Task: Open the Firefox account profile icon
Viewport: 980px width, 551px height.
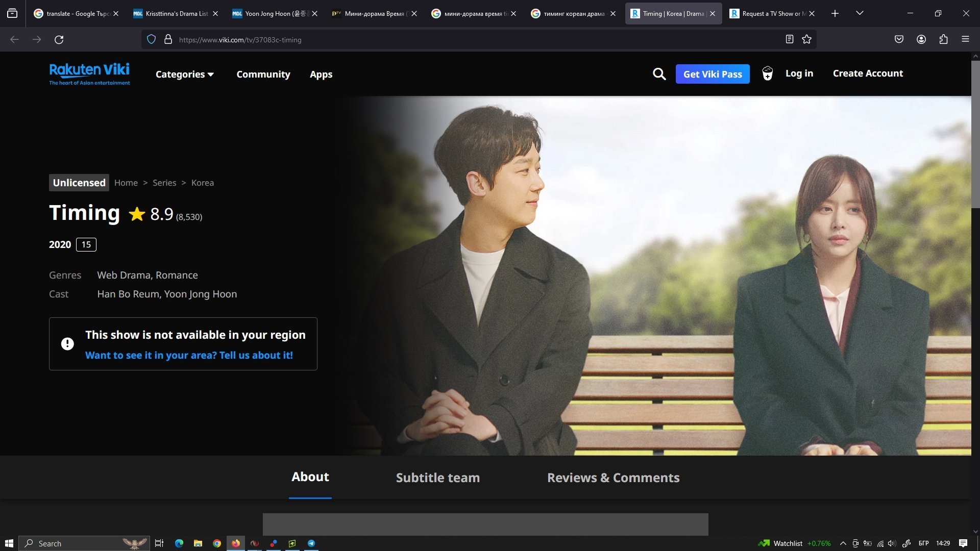Action: point(921,39)
